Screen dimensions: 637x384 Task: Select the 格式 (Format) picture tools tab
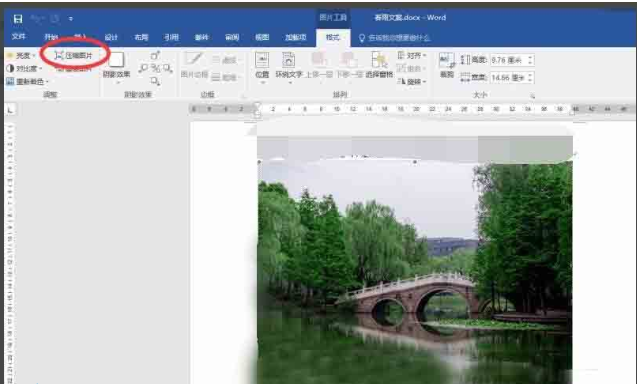(x=333, y=37)
